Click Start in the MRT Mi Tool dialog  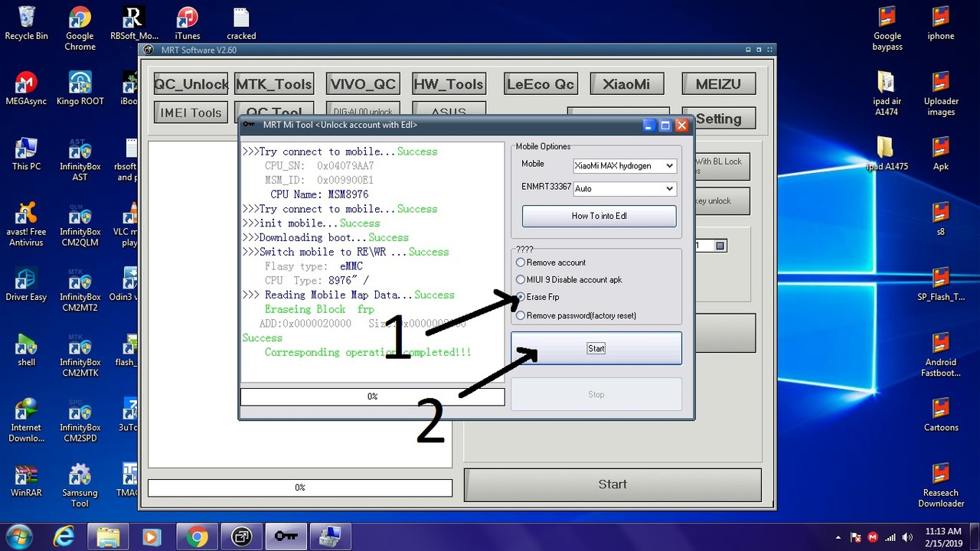pyautogui.click(x=596, y=348)
